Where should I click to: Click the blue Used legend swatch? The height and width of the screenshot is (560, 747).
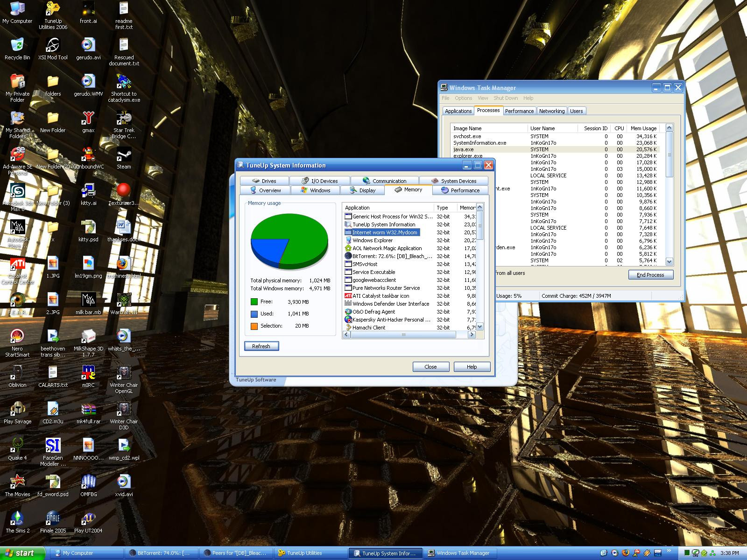pyautogui.click(x=254, y=314)
